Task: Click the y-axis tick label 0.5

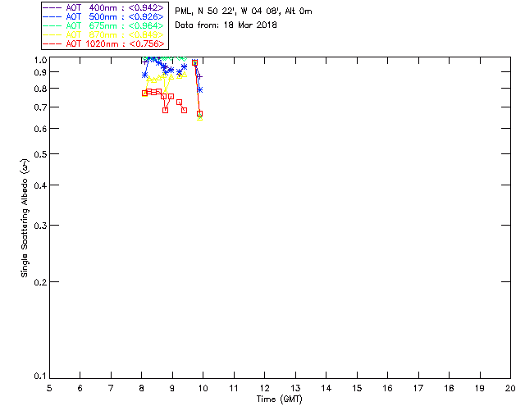Action: click(x=40, y=154)
